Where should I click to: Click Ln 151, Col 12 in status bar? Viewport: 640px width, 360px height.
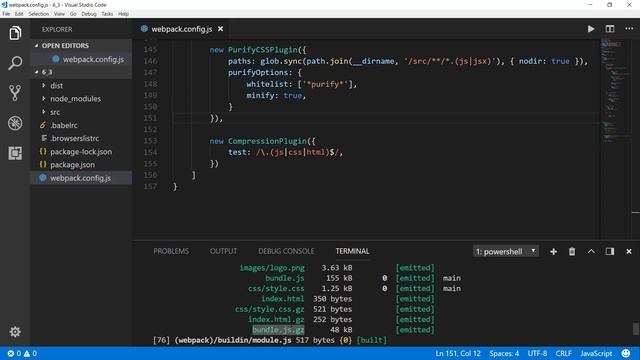(458, 353)
